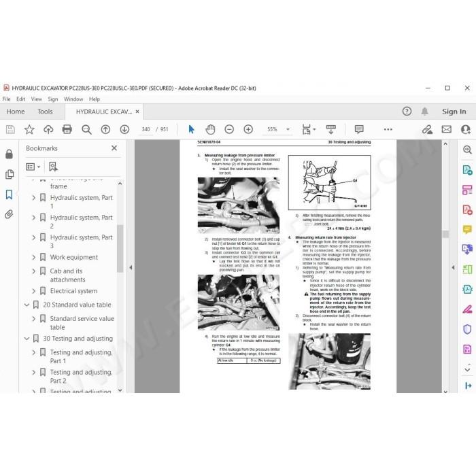This screenshot has height=476, width=476.
Task: Expand Hydraulic system, Part 3 bookmark
Action: coord(34,237)
